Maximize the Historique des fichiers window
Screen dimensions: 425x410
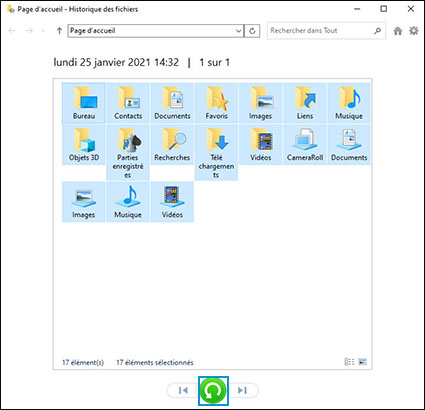pos(384,9)
